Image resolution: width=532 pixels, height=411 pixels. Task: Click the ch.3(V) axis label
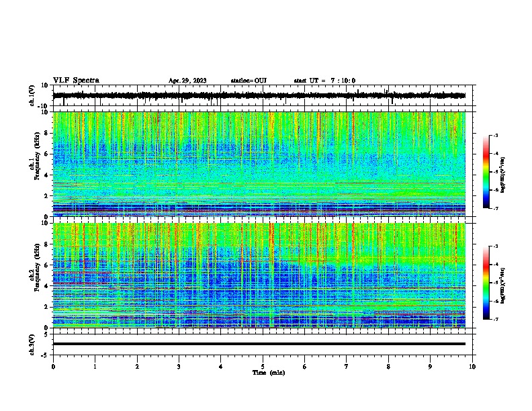coord(32,345)
